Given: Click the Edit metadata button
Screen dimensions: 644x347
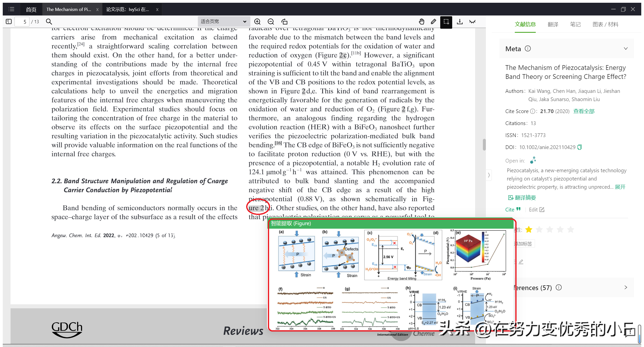Looking at the screenshot, I should tap(537, 209).
